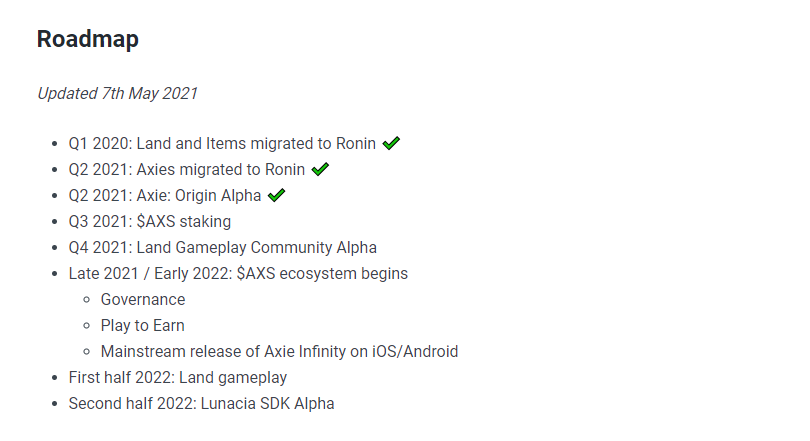Select the Q1 2020 Land and Items line
Viewport: 810px width, 441px height.
pyautogui.click(x=222, y=144)
